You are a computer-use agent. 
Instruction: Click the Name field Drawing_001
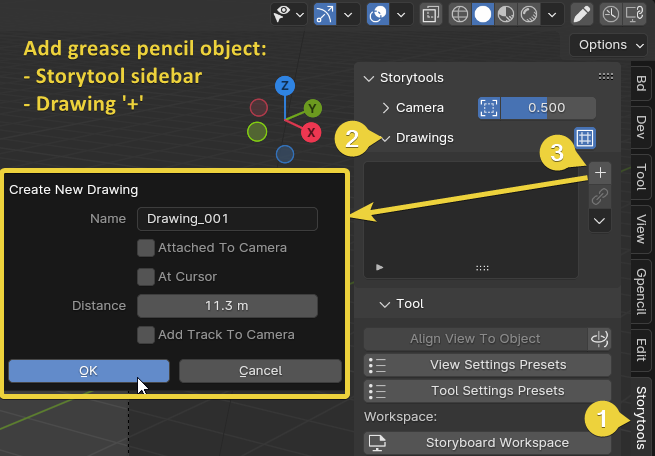coord(227,219)
